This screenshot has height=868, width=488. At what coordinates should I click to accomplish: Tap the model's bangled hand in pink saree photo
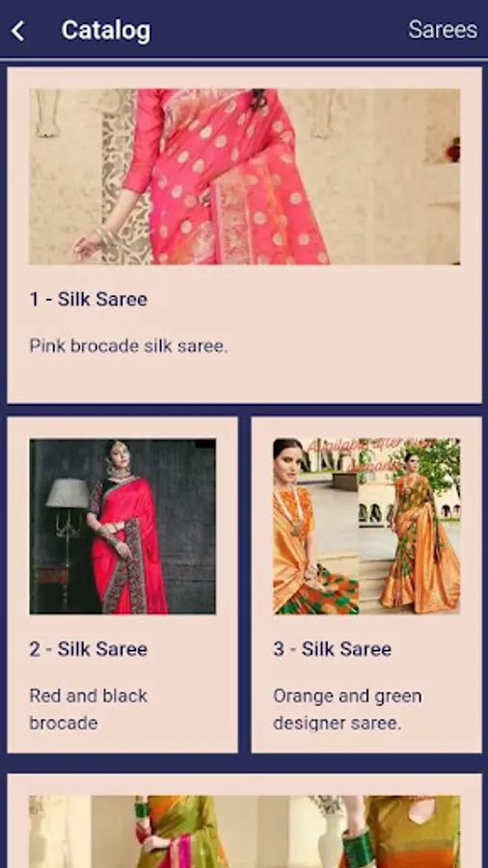click(93, 242)
